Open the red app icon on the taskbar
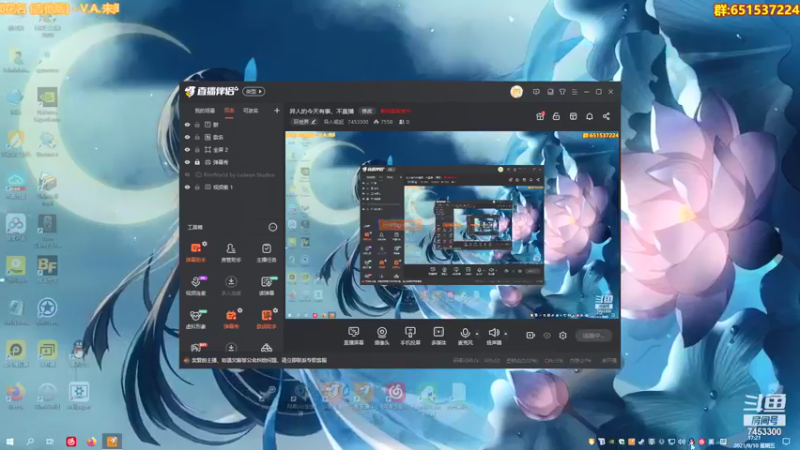 [x=71, y=441]
